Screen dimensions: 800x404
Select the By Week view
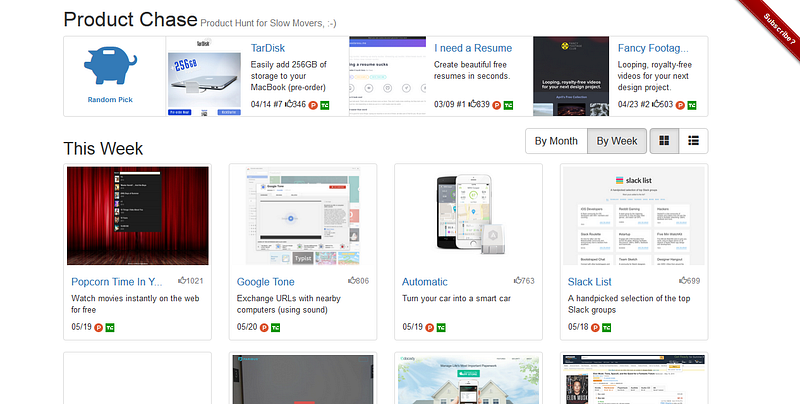pos(617,141)
